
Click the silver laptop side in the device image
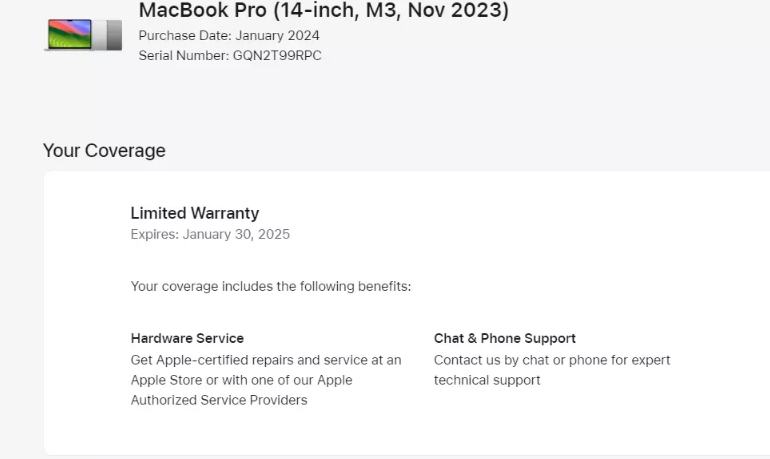point(112,34)
